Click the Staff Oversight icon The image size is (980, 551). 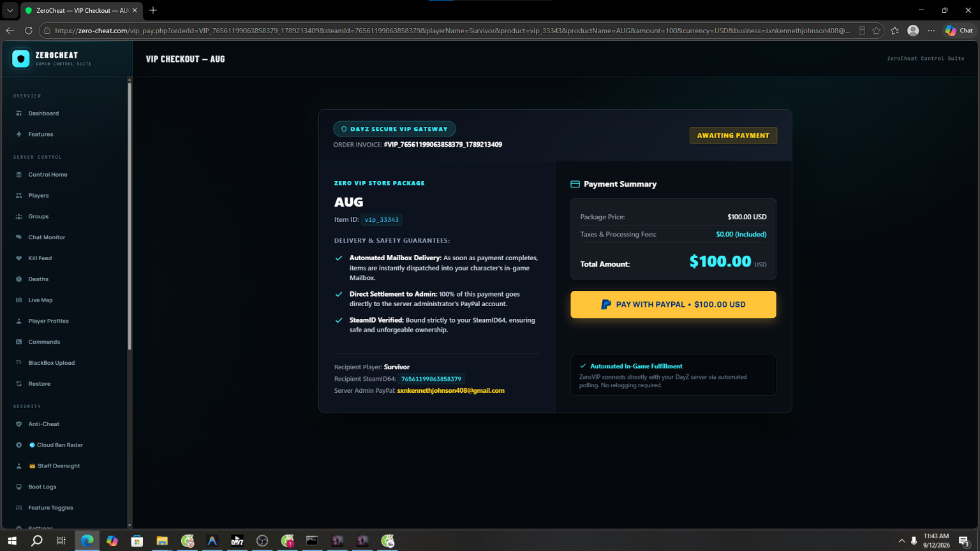[x=19, y=466]
